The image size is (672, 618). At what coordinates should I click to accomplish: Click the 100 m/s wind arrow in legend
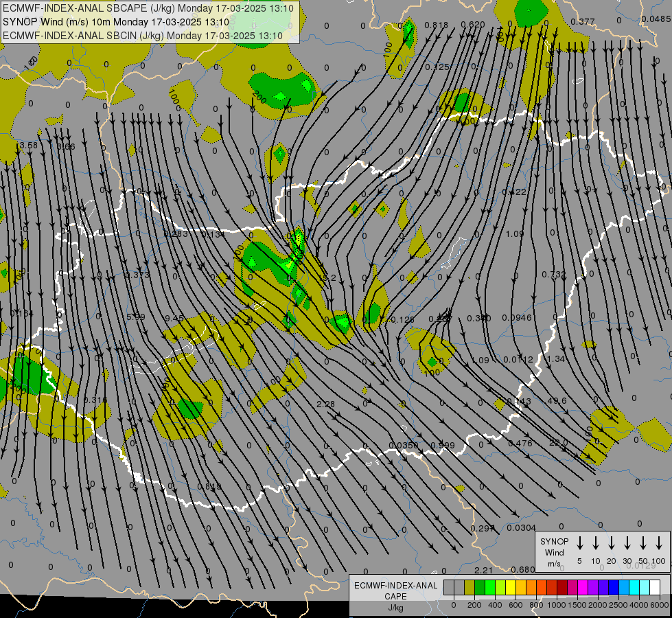click(659, 543)
